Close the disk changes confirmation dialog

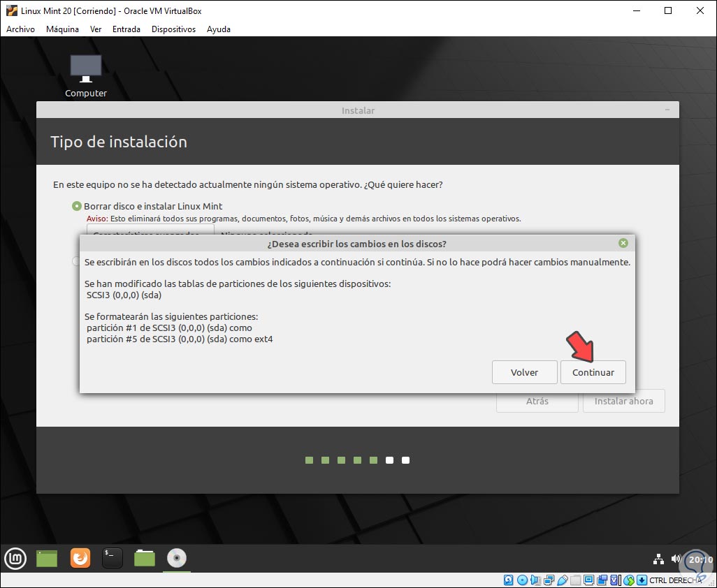623,243
